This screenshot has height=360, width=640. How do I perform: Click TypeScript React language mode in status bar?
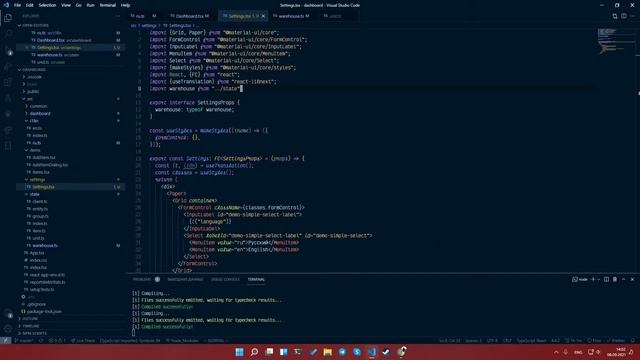pyautogui.click(x=531, y=340)
